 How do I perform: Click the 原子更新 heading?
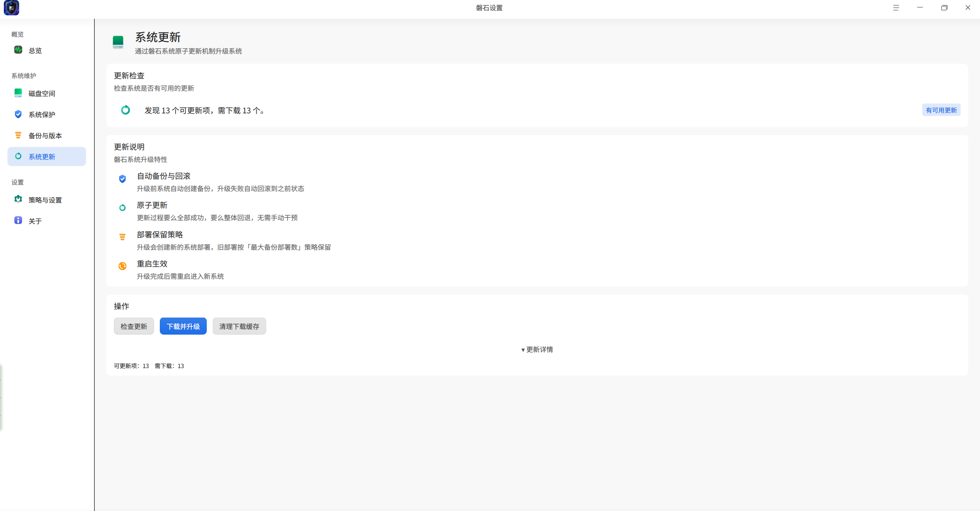[x=152, y=205]
